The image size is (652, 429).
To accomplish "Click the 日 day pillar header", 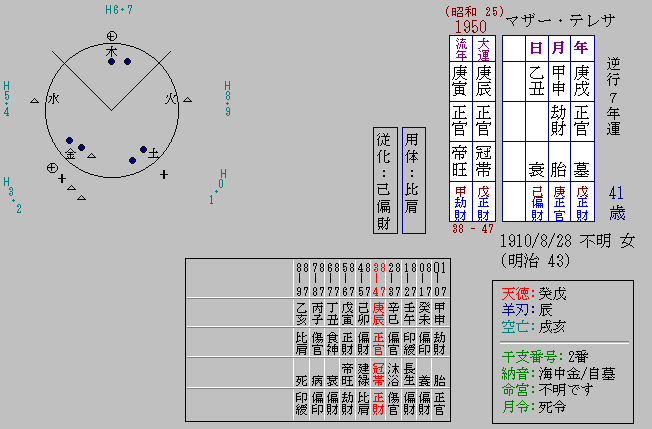I will click(536, 47).
